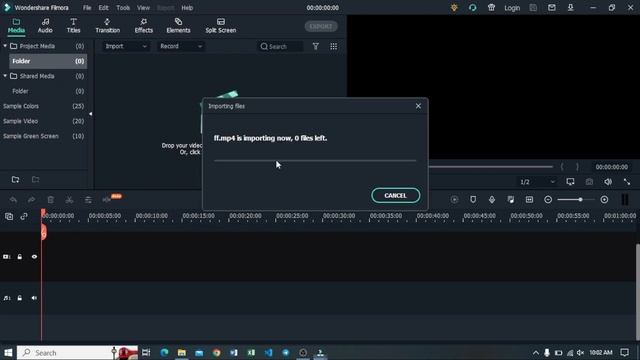Collapse the Project Media tree
Image resolution: width=640 pixels, height=360 pixels.
point(5,46)
